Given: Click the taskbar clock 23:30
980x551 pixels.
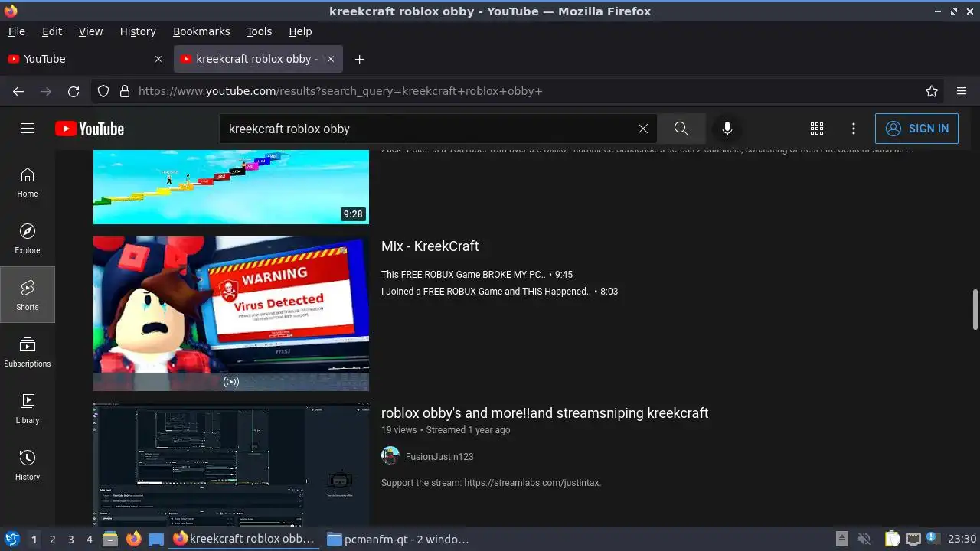Looking at the screenshot, I should point(962,539).
